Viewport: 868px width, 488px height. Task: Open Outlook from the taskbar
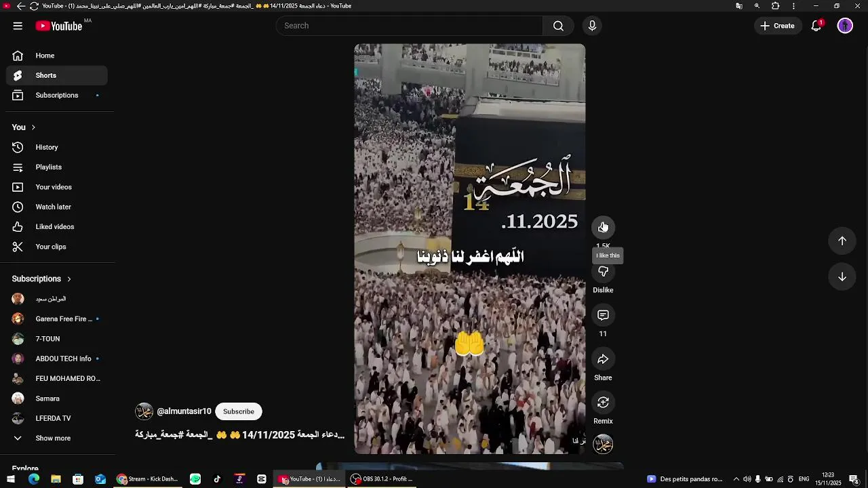100,479
